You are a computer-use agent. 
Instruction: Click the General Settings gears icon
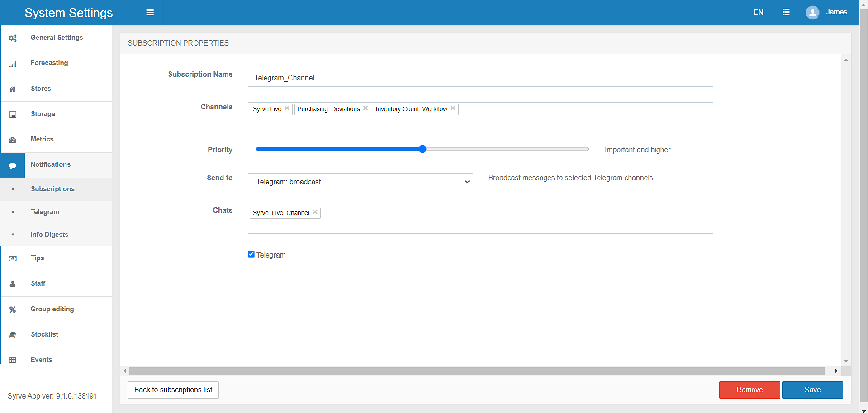(13, 38)
